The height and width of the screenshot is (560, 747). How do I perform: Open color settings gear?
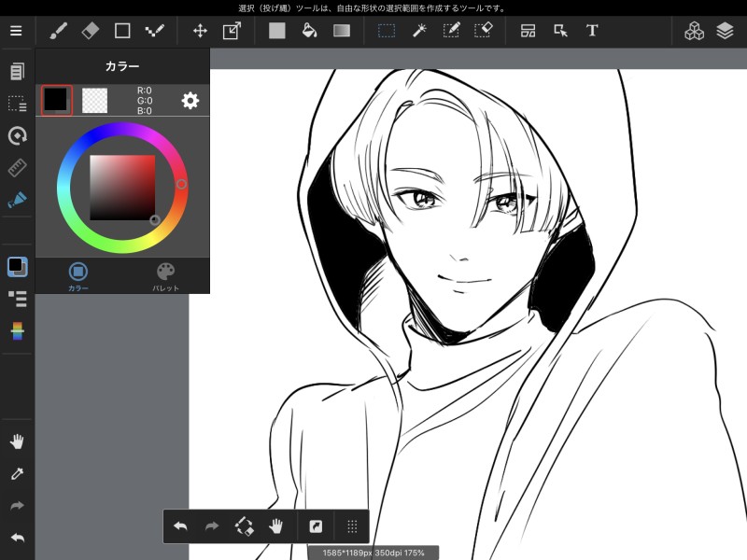[x=190, y=101]
